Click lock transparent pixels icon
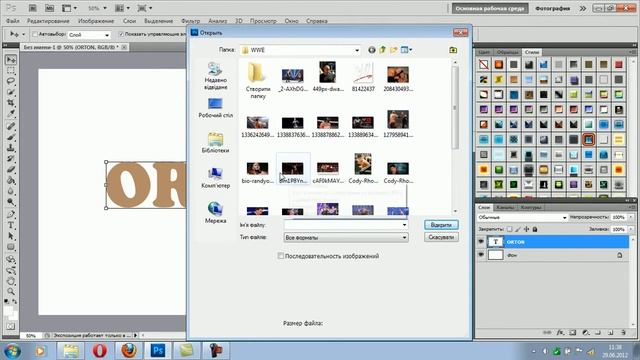 (x=510, y=229)
